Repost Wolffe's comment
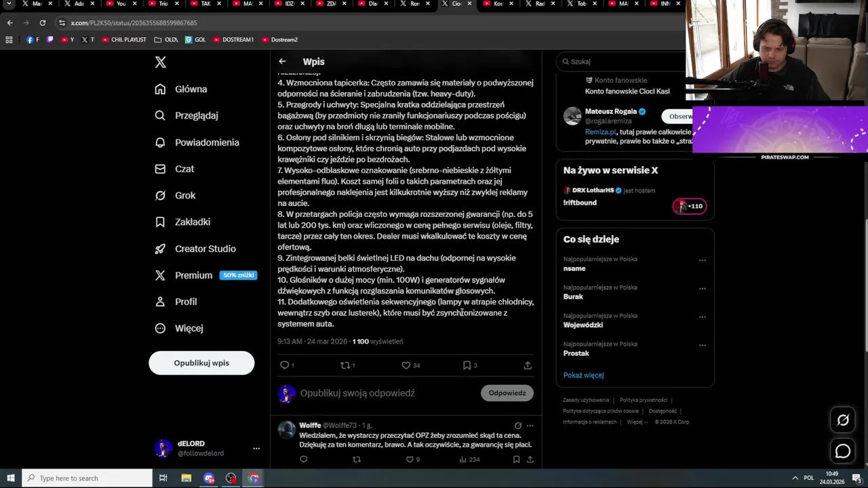868x488 pixels. point(357,460)
